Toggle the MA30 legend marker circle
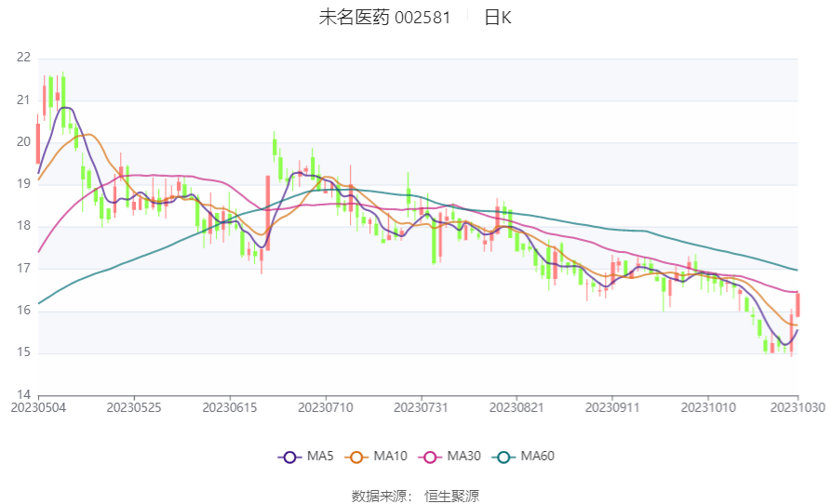The height and width of the screenshot is (504, 831). 430,457
